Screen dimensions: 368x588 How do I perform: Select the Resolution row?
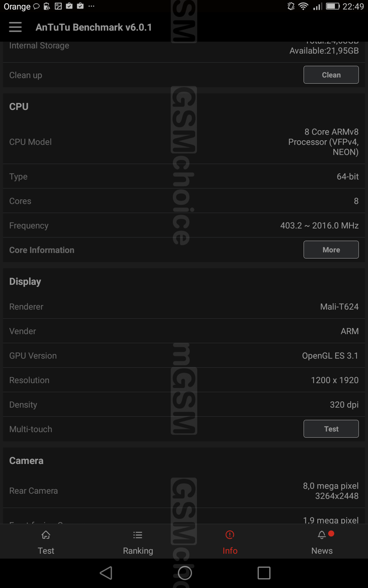tap(184, 380)
